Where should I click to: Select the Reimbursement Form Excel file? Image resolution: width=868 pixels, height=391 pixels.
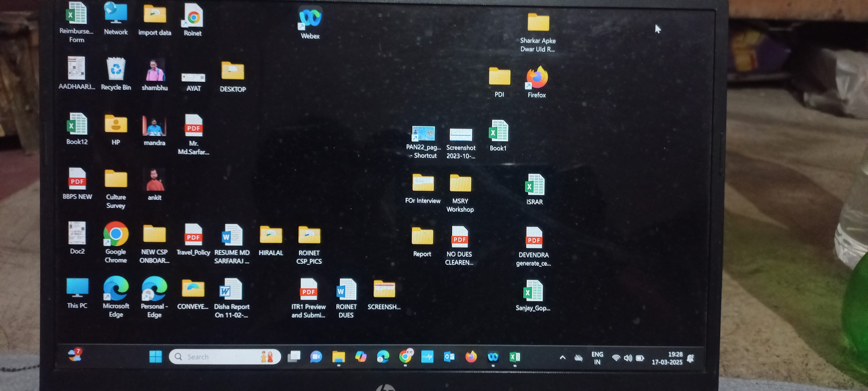(x=76, y=22)
